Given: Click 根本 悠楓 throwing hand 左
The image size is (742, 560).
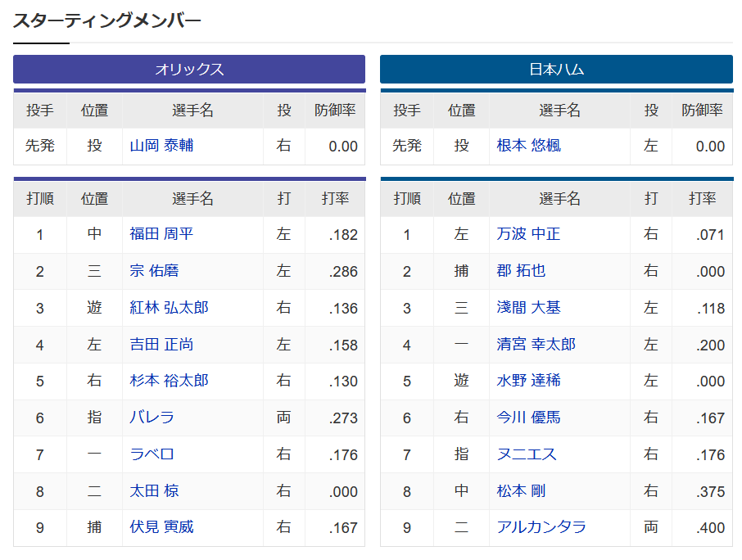Looking at the screenshot, I should (x=650, y=146).
